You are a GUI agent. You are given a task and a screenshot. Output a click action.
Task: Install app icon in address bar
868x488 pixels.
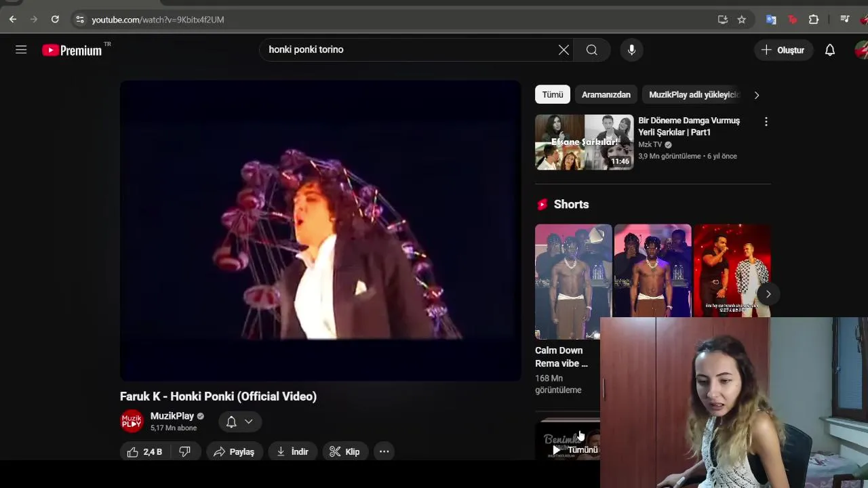click(723, 20)
